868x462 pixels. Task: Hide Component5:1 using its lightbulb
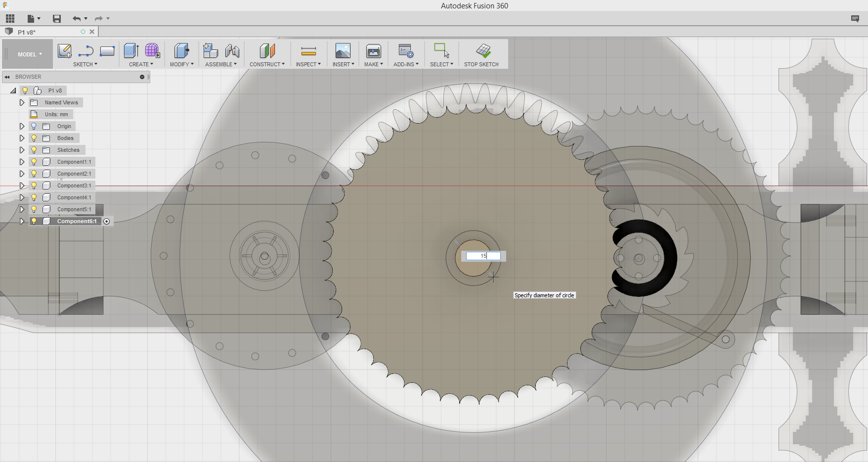pyautogui.click(x=34, y=209)
